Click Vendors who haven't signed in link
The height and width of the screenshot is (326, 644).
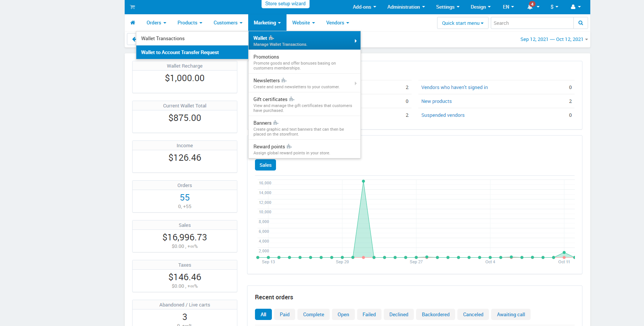[454, 87]
